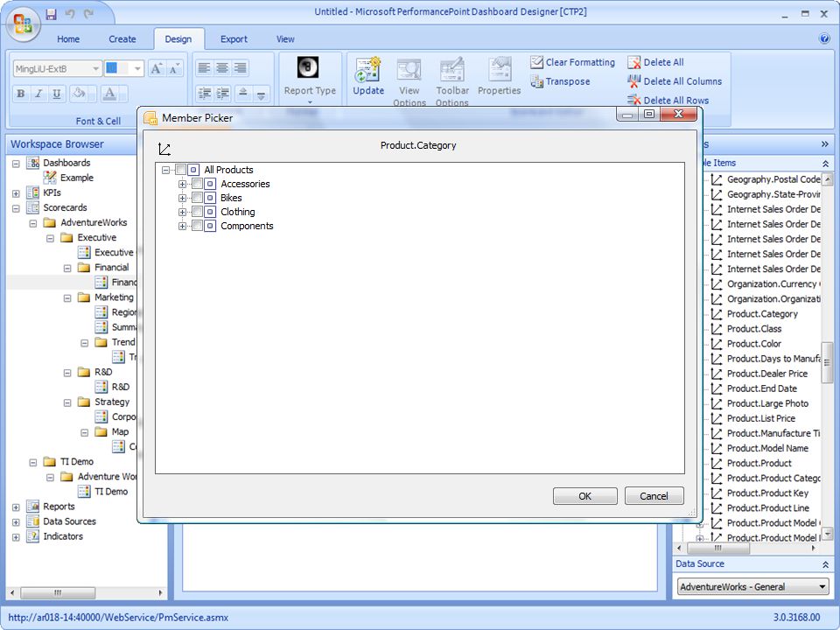Switch to the Create ribbon tab
This screenshot has width=840, height=630.
pos(122,39)
